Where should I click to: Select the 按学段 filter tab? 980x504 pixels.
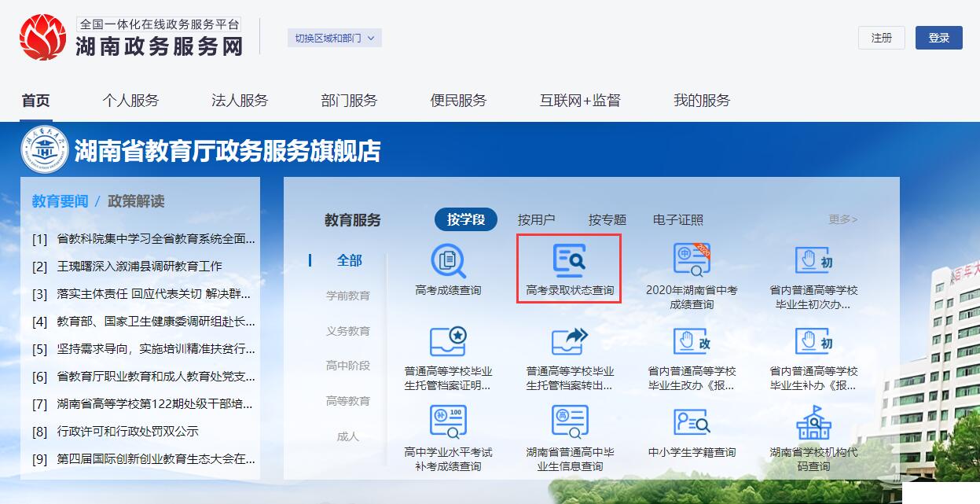tap(466, 219)
